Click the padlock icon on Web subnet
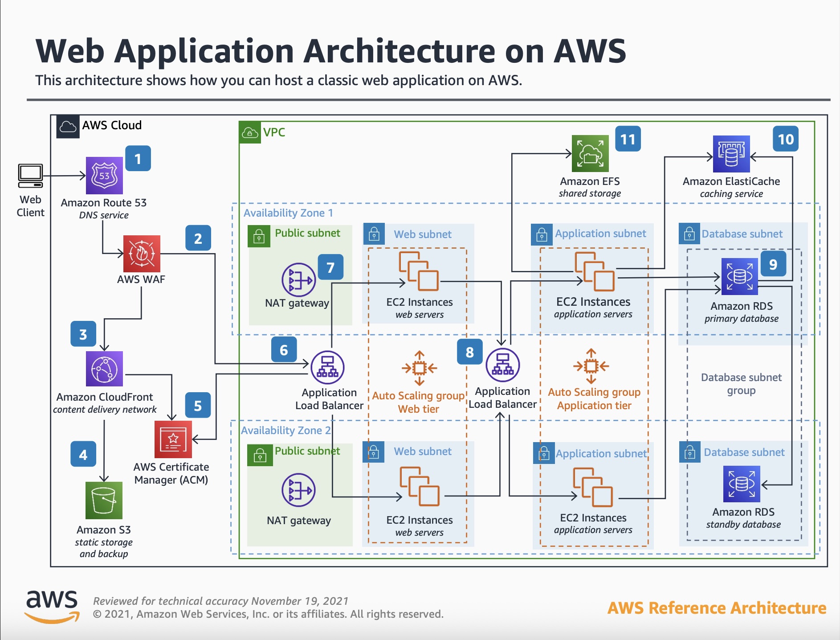840x640 pixels. [x=374, y=234]
